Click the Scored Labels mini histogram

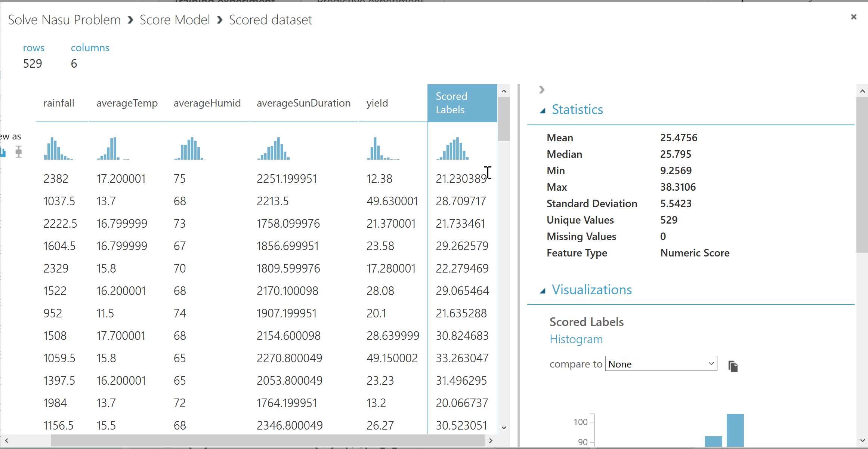[x=452, y=149]
